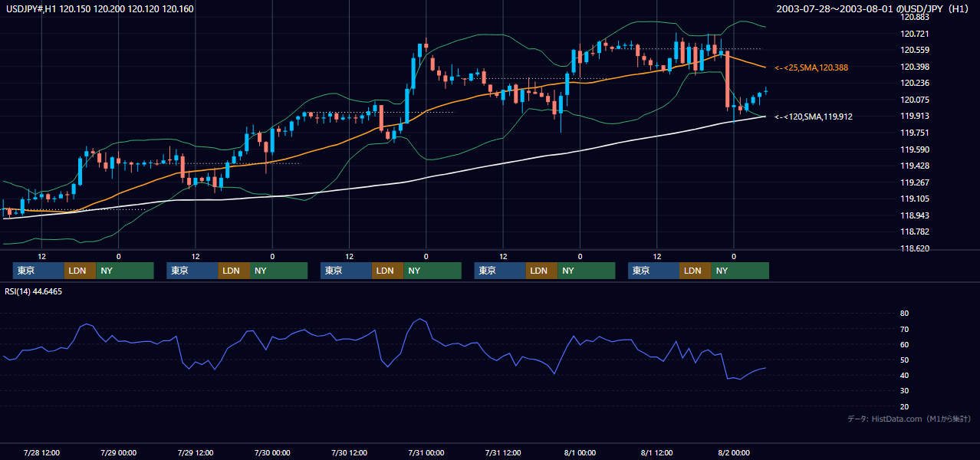Click price axis value 120.721
Image resolution: width=980 pixels, height=460 pixels.
point(916,34)
